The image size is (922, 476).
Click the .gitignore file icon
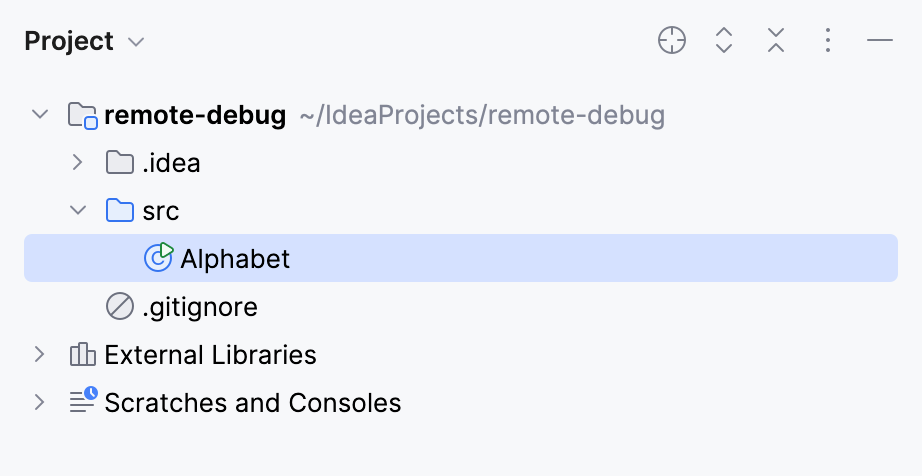pos(120,307)
